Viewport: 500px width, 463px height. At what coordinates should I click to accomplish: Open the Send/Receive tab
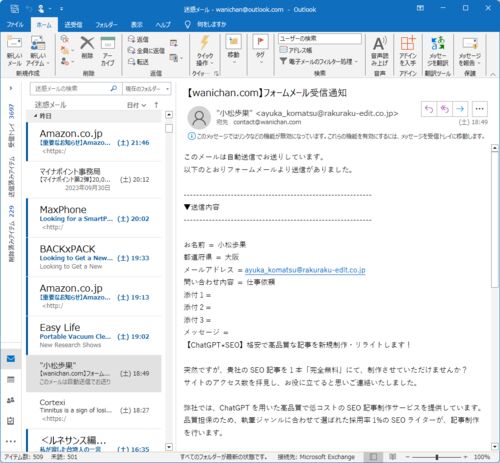click(x=73, y=24)
